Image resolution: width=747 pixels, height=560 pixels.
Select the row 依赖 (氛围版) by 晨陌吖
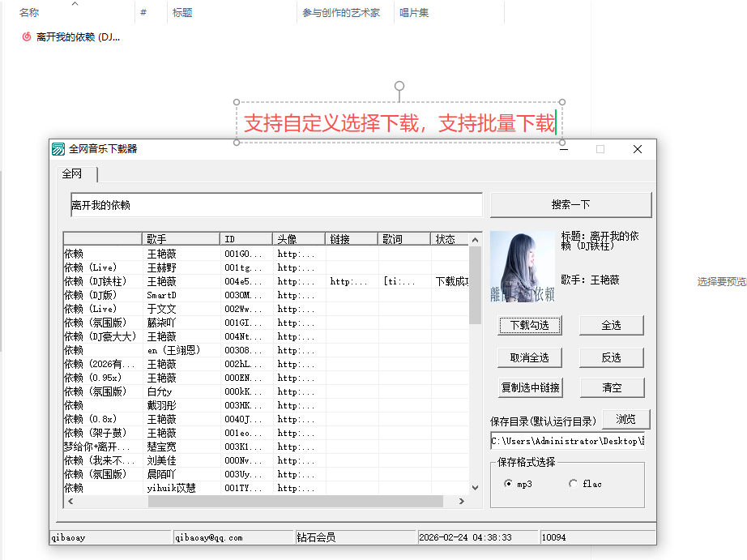(267, 475)
